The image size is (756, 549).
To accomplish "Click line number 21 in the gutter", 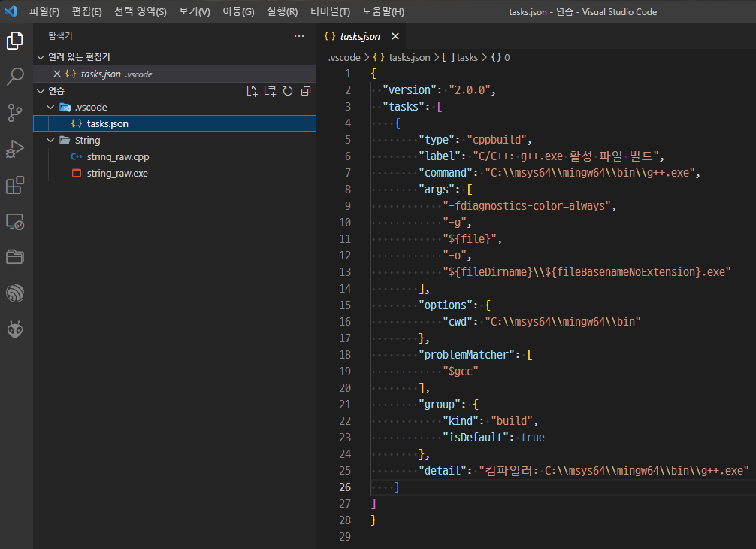I will tap(345, 405).
